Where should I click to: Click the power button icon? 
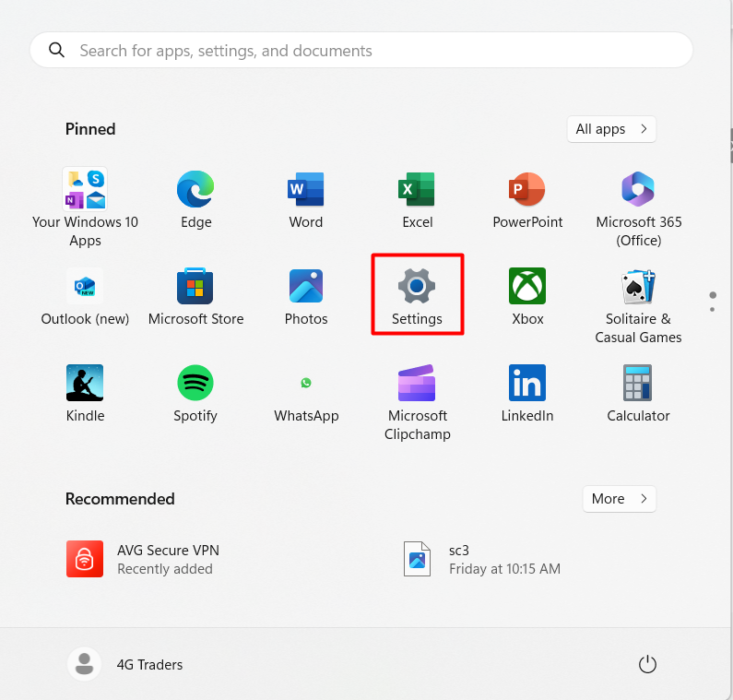coord(647,664)
